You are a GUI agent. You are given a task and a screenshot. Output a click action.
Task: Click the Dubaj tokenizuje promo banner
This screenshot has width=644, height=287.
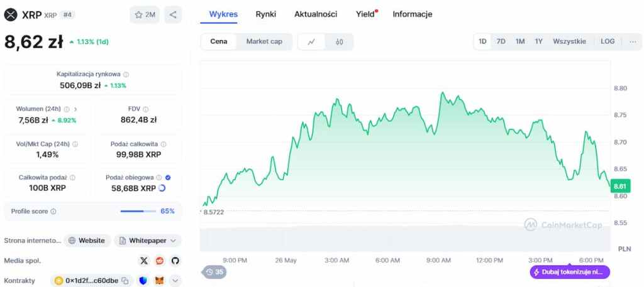[x=570, y=272]
